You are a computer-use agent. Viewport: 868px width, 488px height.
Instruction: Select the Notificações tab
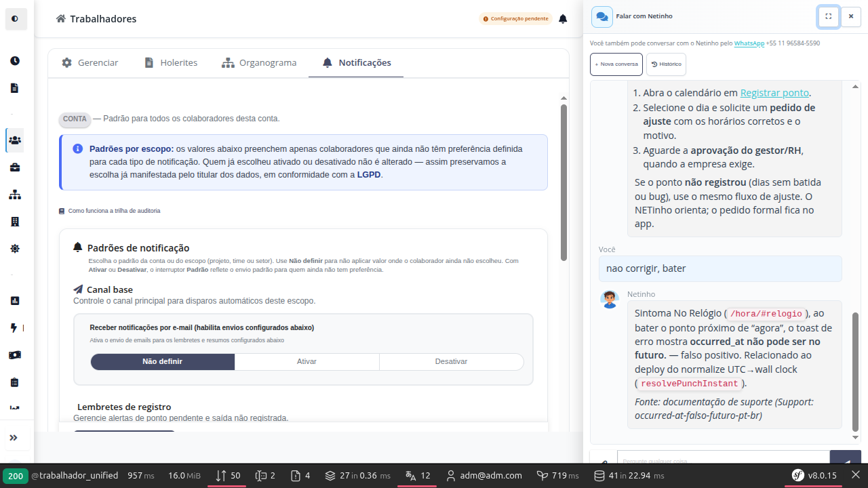pos(357,63)
